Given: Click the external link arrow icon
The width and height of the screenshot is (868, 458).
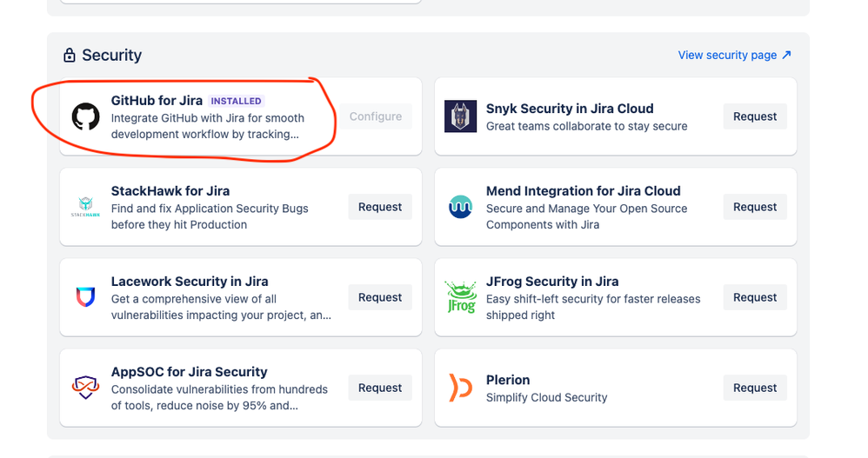Looking at the screenshot, I should pyautogui.click(x=786, y=55).
